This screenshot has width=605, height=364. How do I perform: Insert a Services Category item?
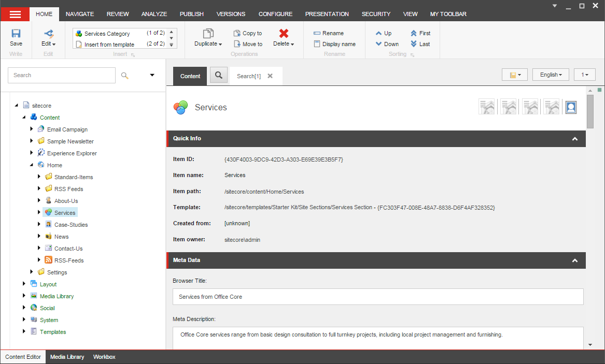point(120,34)
